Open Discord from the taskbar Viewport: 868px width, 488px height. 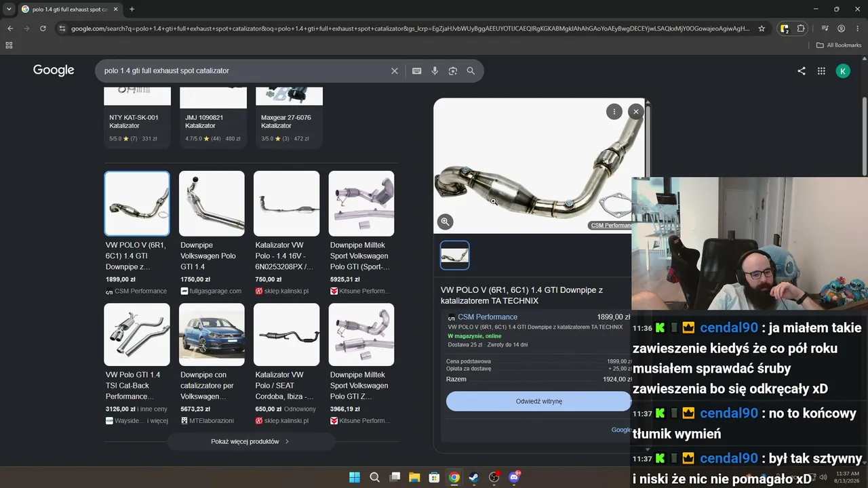point(514,477)
